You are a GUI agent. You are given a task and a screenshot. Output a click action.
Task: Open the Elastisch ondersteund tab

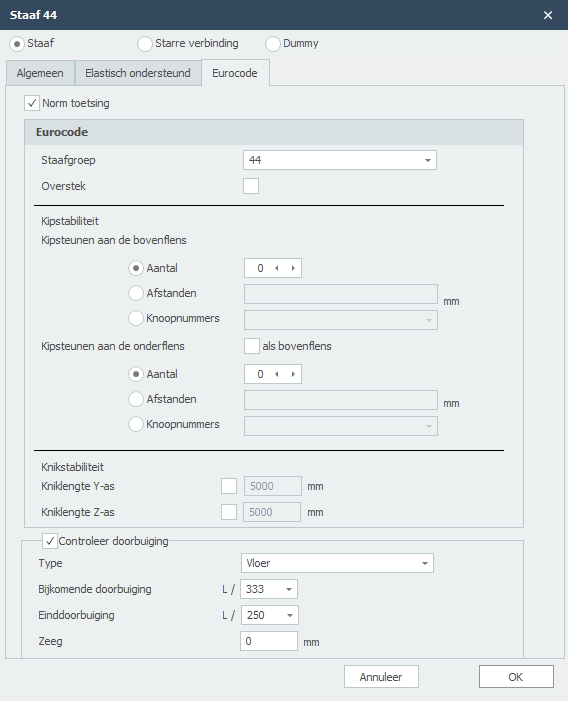click(x=138, y=73)
